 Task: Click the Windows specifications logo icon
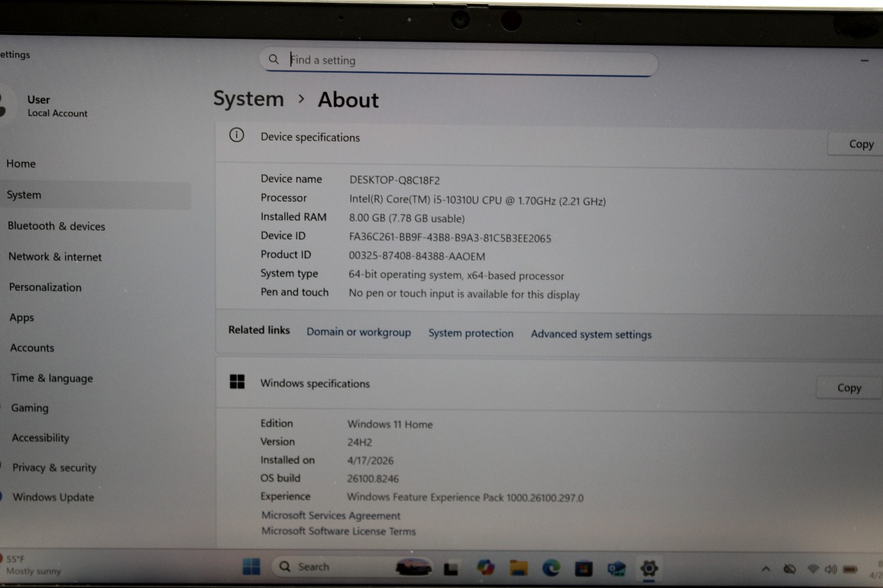(237, 381)
